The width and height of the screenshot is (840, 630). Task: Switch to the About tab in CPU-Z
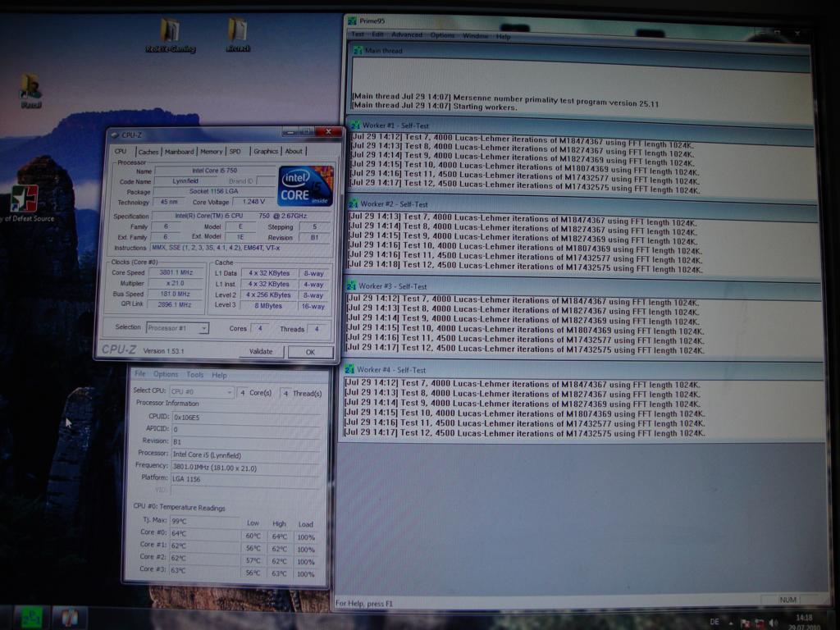coord(294,152)
